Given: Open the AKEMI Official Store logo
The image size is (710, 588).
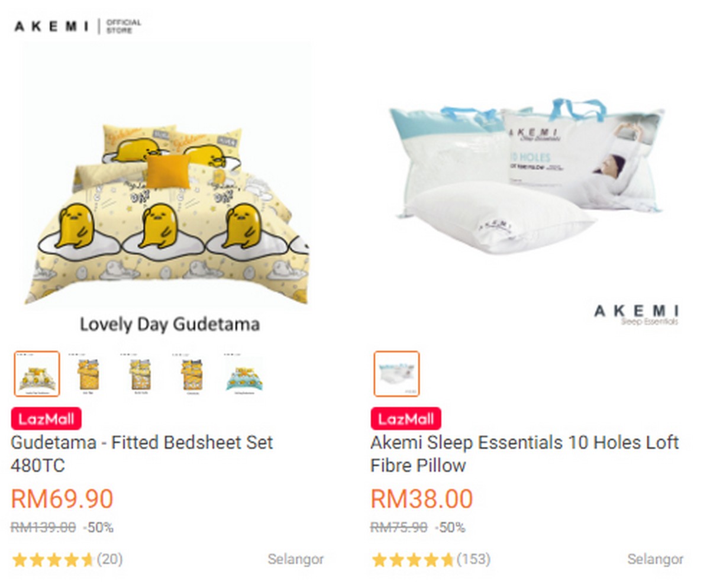Looking at the screenshot, I should tap(78, 26).
